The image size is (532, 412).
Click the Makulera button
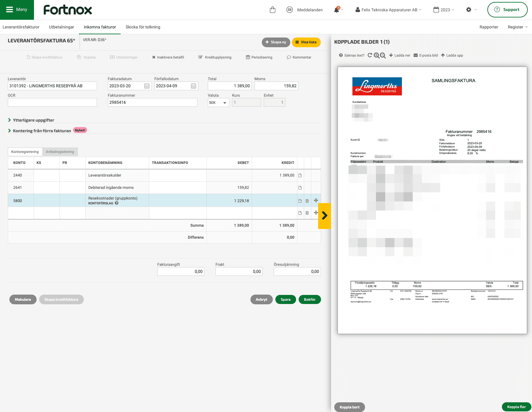23,299
